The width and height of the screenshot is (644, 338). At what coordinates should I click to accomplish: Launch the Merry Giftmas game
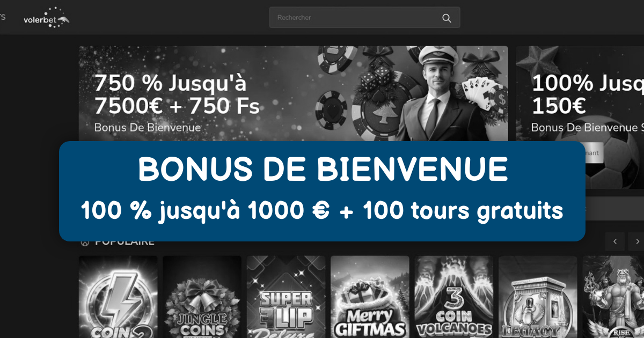point(370,297)
